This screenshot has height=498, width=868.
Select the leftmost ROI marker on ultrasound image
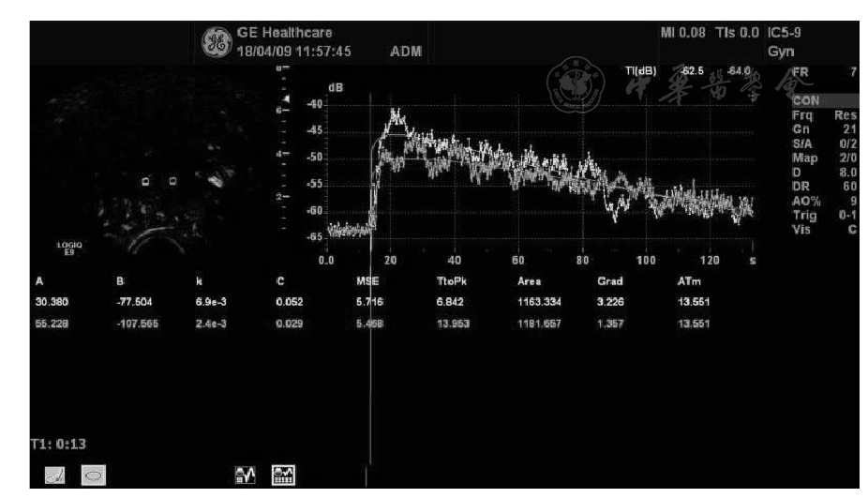[x=145, y=181]
